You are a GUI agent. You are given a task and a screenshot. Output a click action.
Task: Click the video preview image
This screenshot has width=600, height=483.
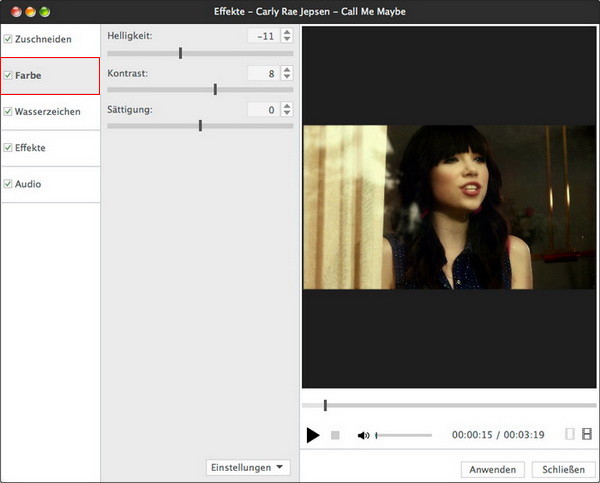(x=449, y=207)
